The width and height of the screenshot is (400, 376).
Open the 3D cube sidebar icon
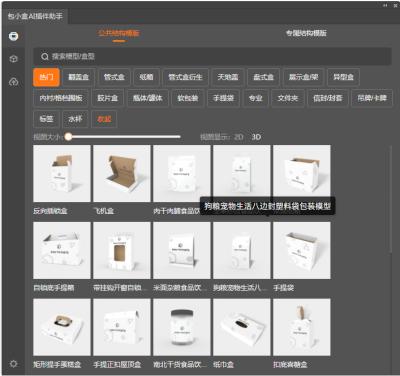14,59
